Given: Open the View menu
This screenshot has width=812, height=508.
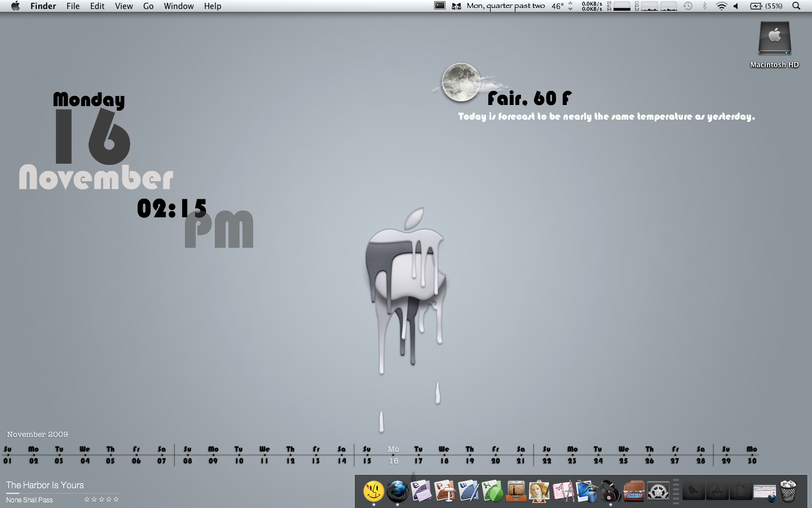Looking at the screenshot, I should click(x=124, y=6).
